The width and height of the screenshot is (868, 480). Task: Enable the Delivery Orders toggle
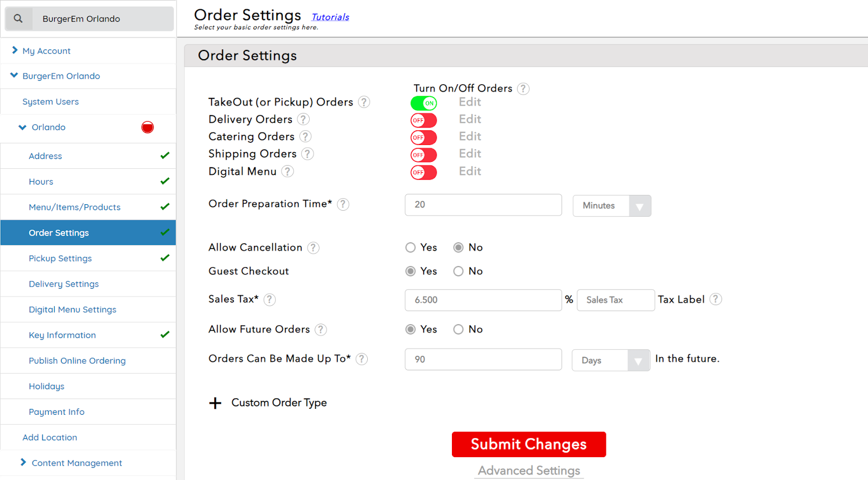(x=424, y=121)
